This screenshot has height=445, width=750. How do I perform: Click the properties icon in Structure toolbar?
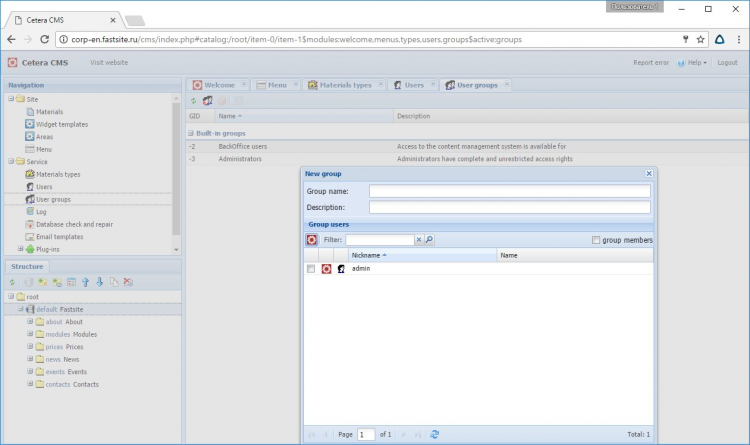pos(71,282)
